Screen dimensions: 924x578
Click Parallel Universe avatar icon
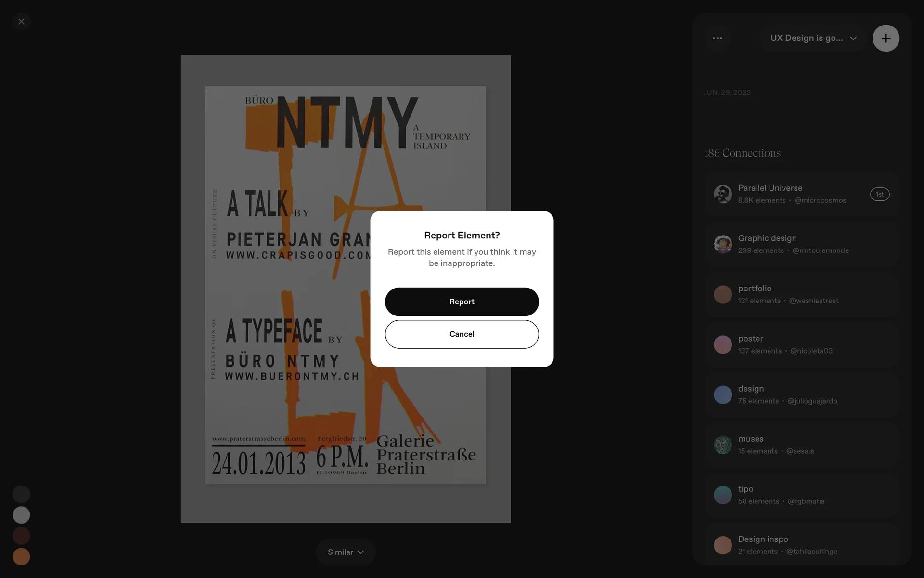click(722, 194)
